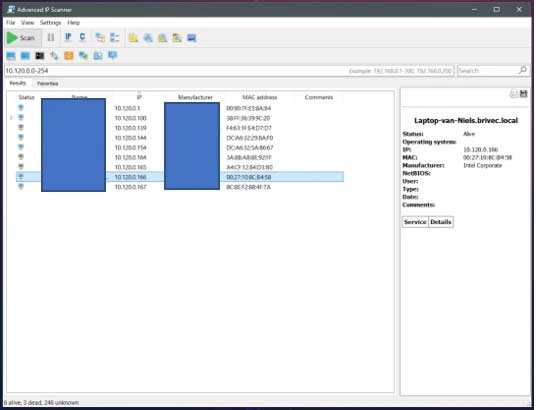Sort by the Manufacturer column header

[195, 97]
